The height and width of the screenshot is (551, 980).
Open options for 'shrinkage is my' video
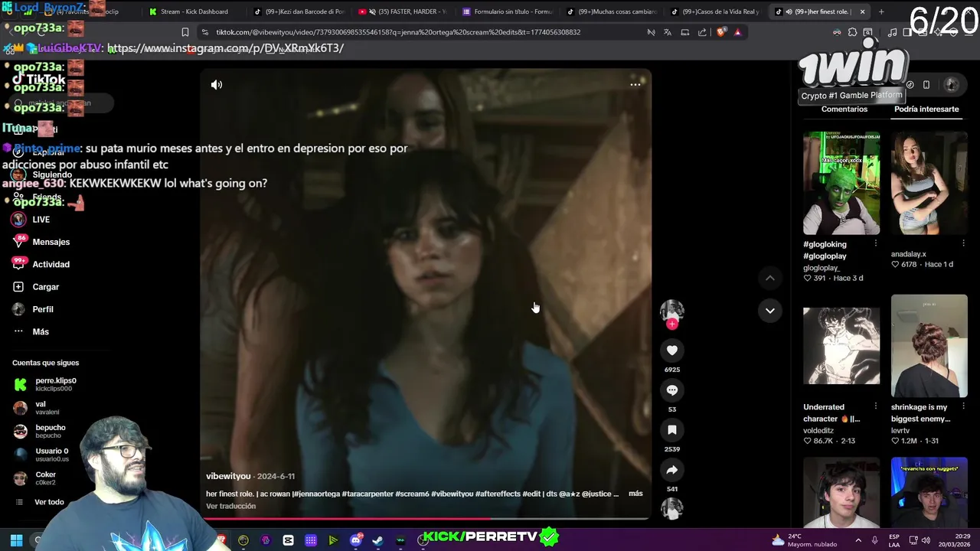point(963,407)
